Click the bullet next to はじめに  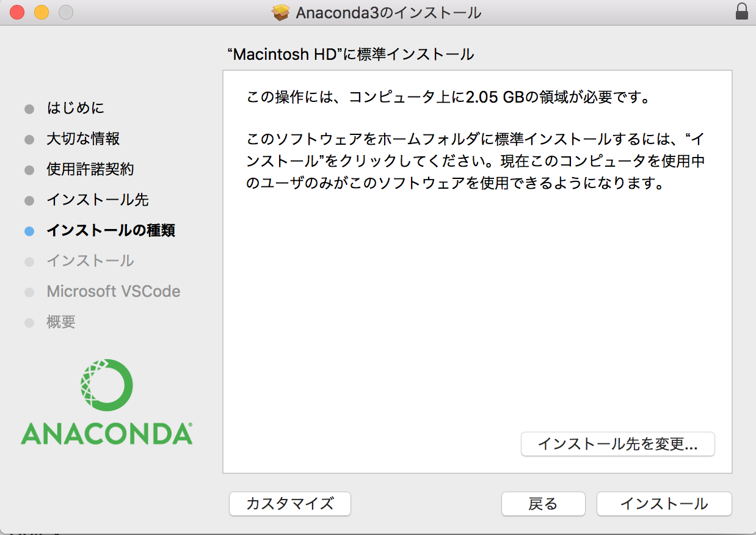29,109
